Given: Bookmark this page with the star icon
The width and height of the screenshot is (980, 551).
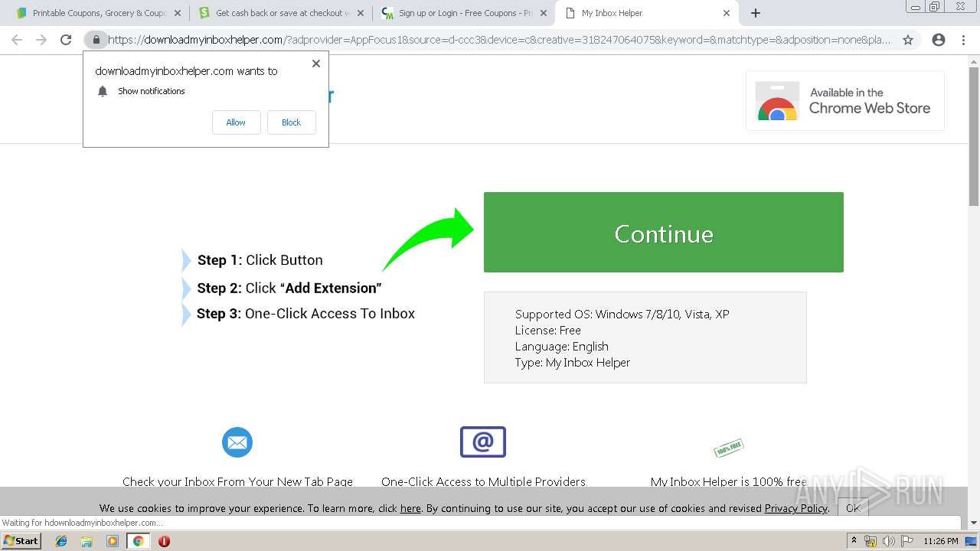Looking at the screenshot, I should coord(908,40).
